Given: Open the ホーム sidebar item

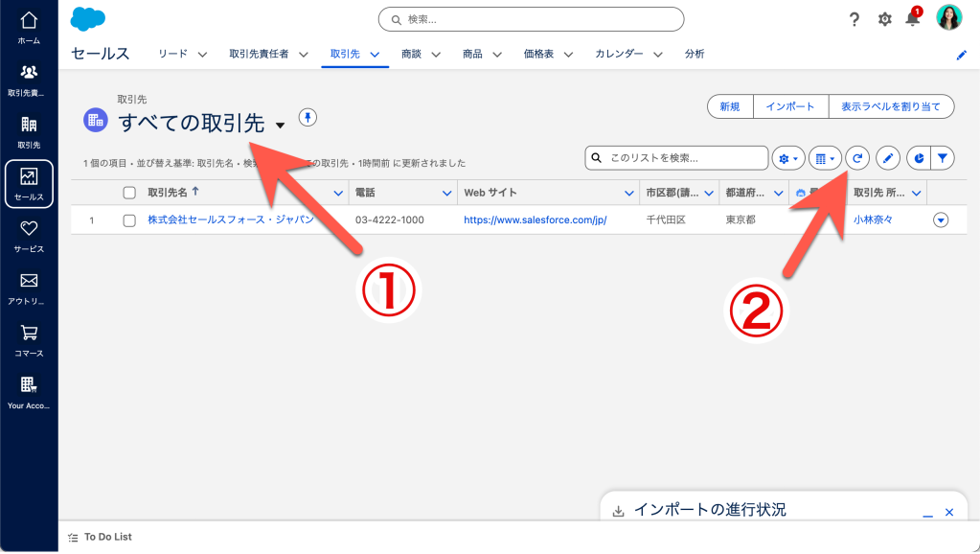Looking at the screenshot, I should (29, 28).
